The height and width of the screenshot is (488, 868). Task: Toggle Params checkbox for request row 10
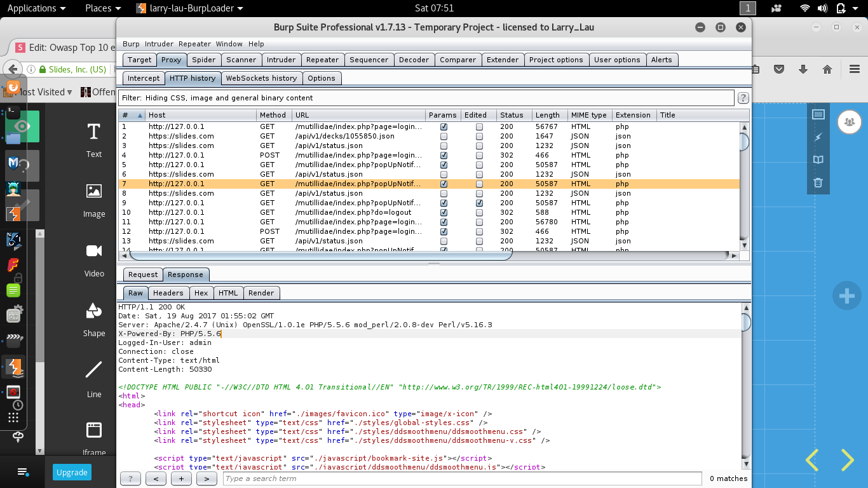[444, 212]
